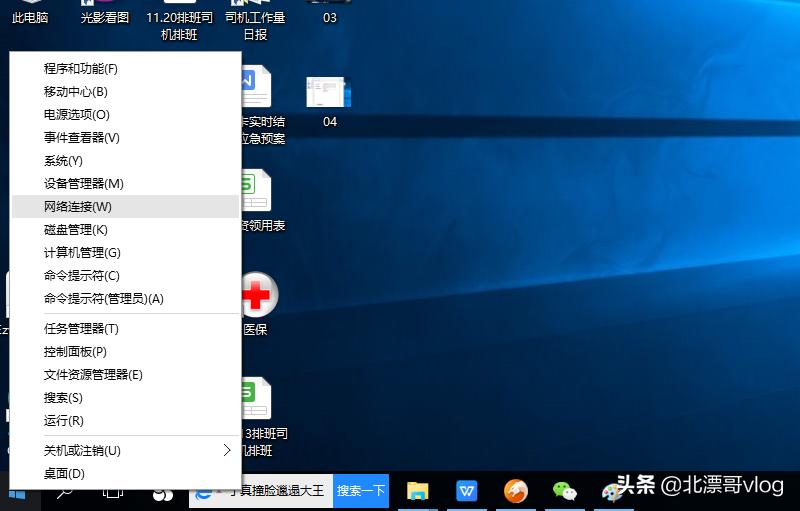Screen dimensions: 800x511
Task: Select the 领用表 spreadsheet desktop icon
Action: 256,190
